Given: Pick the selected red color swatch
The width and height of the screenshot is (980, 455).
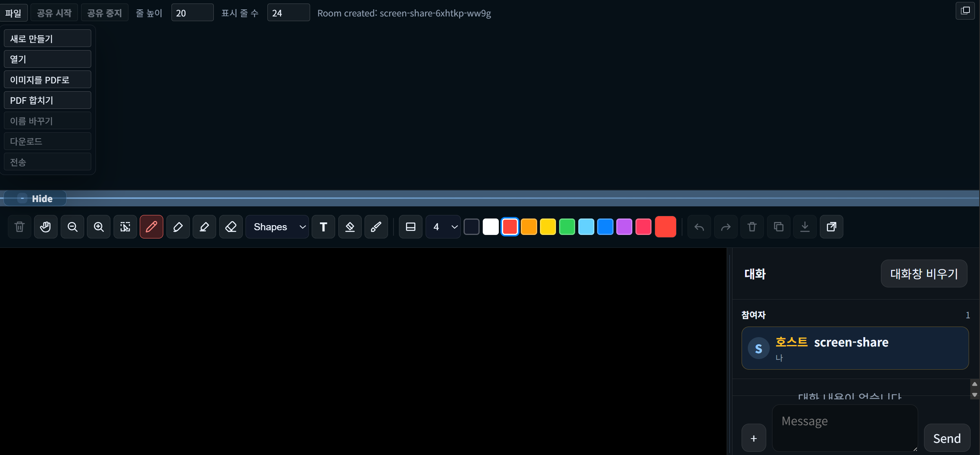Looking at the screenshot, I should 510,227.
